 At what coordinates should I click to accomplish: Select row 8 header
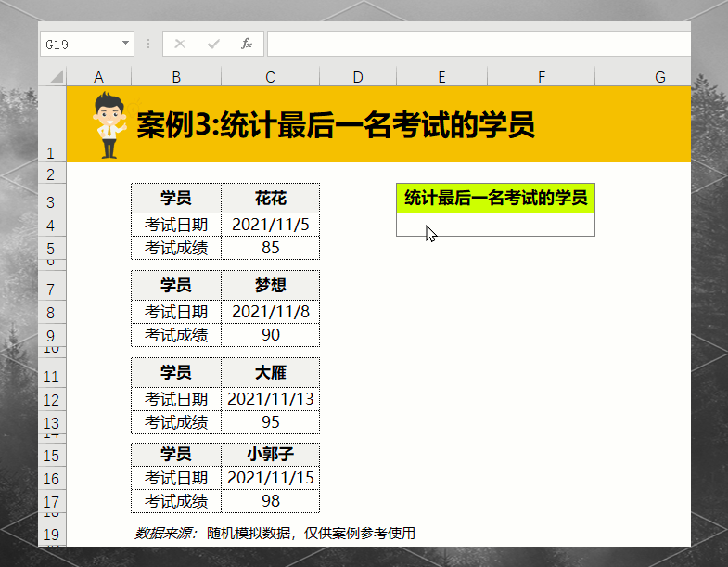(52, 312)
